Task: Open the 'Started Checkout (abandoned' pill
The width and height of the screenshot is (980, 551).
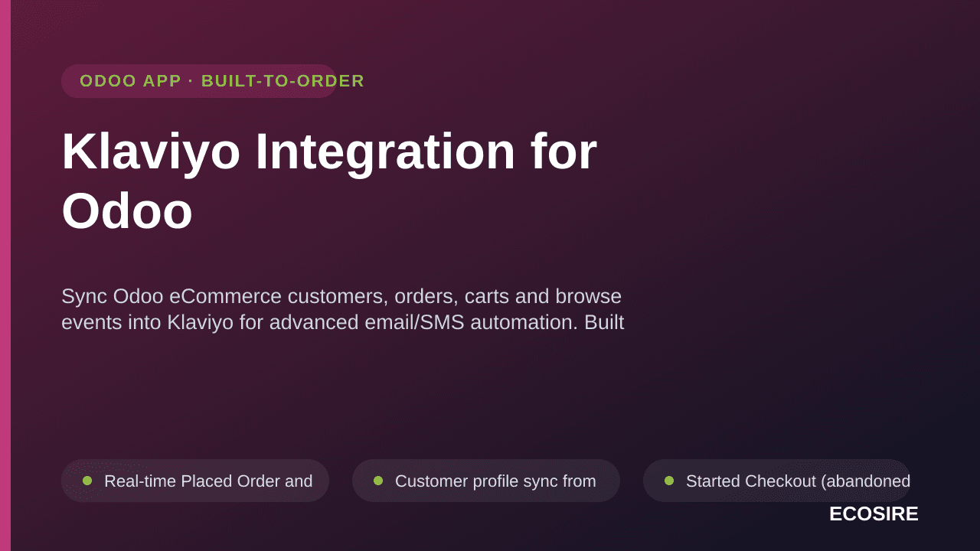Action: point(777,481)
